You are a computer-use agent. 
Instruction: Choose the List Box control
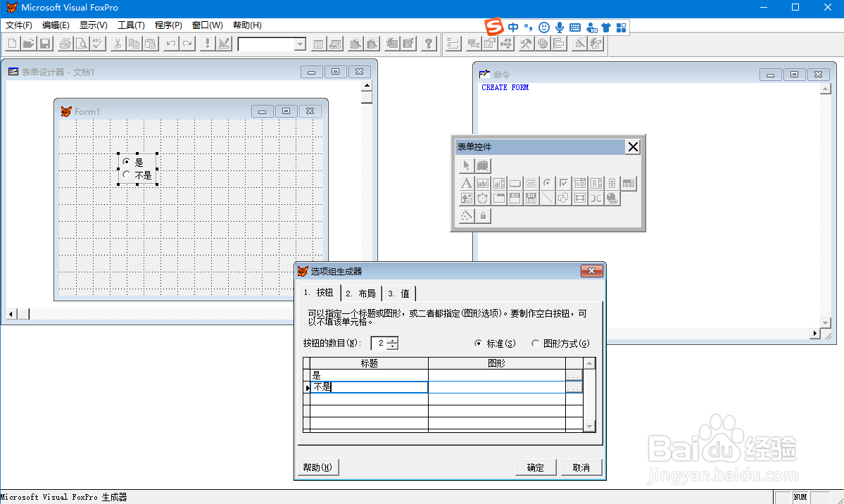coord(596,183)
